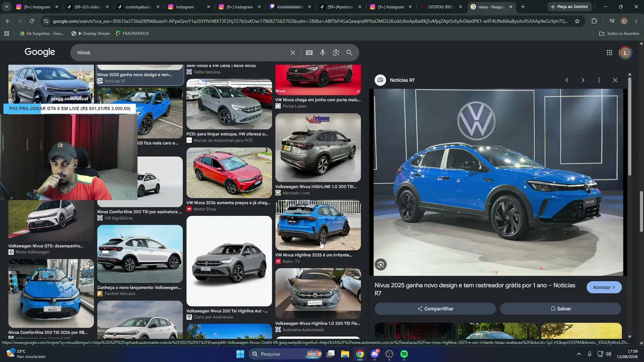Open the Chrome extensions puzzle menu
The height and width of the screenshot is (362, 644).
[594, 21]
